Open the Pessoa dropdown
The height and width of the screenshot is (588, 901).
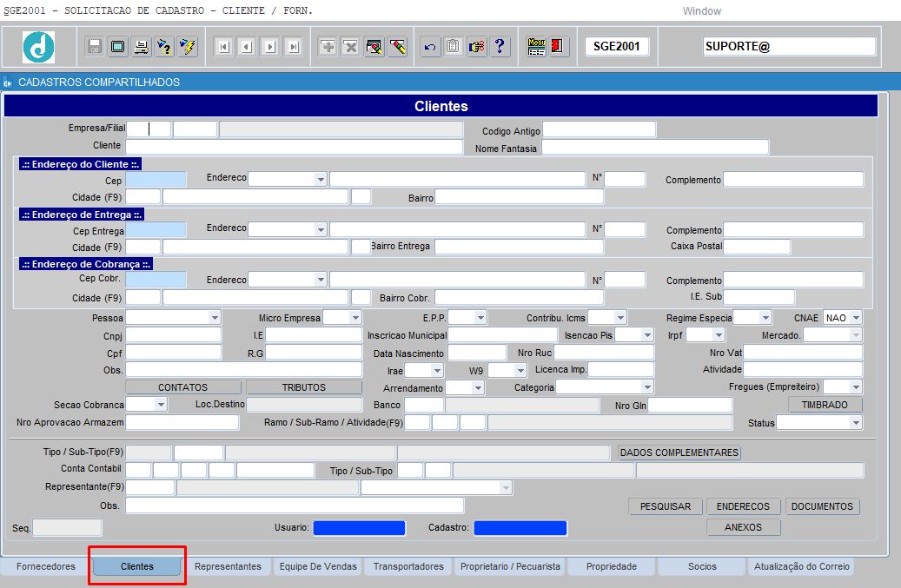coord(215,318)
